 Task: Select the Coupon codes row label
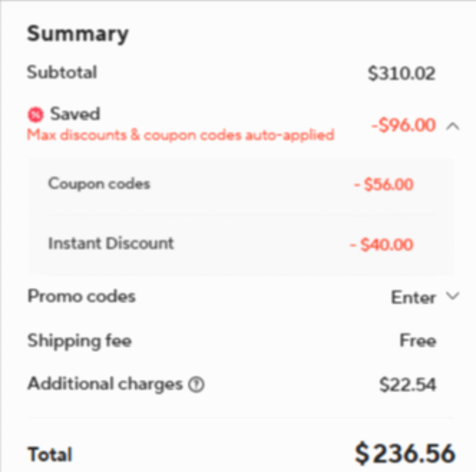tap(99, 184)
